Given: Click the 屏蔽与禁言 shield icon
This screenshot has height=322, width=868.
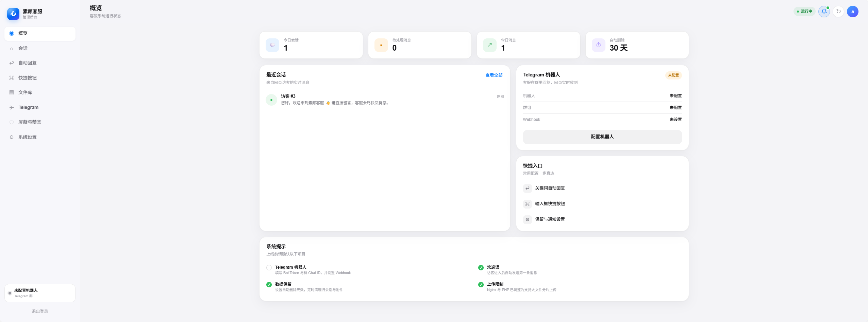Looking at the screenshot, I should tap(12, 122).
